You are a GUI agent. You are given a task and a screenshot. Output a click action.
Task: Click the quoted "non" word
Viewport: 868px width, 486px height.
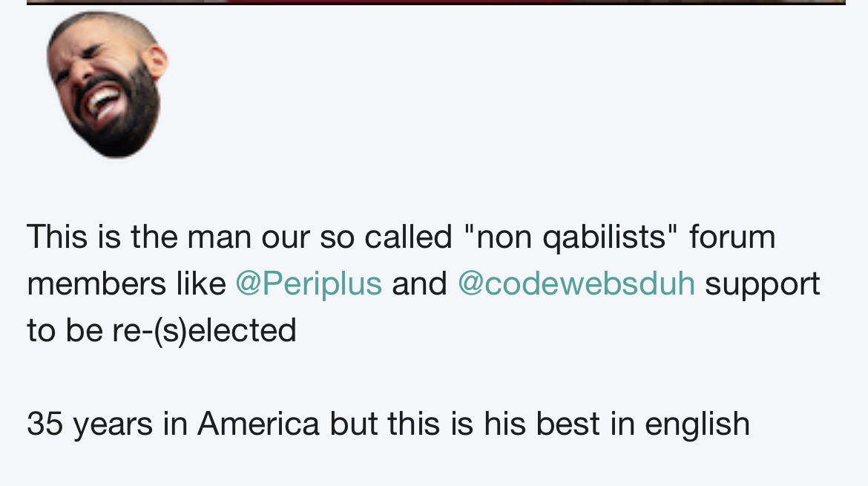[x=503, y=238]
